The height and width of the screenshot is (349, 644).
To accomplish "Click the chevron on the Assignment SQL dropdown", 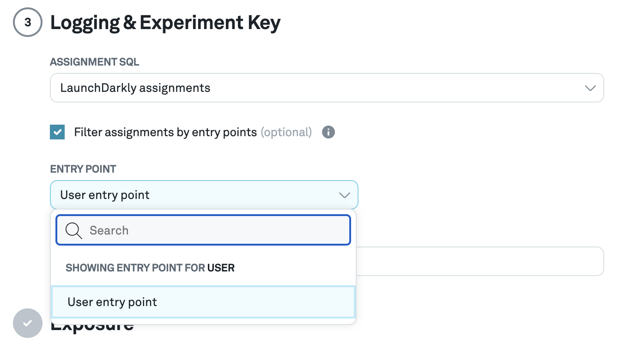I will click(590, 88).
